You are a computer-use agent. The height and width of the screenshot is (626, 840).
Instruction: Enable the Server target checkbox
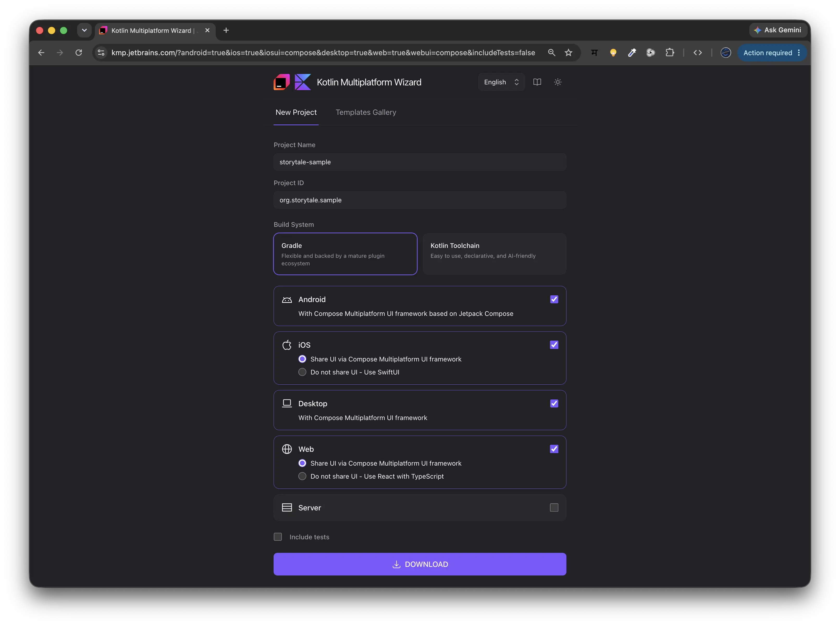[x=554, y=508]
